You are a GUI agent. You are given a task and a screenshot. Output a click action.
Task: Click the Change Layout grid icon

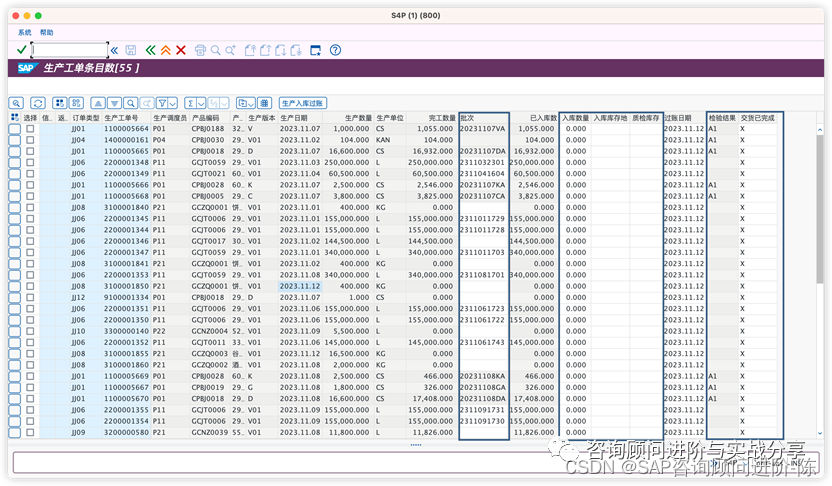point(265,103)
